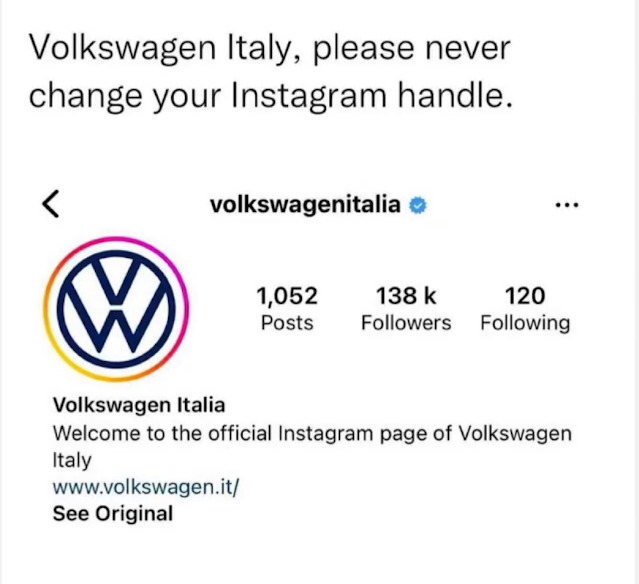Open the Volkswagen logo profile picture
639x584 pixels.
116,309
